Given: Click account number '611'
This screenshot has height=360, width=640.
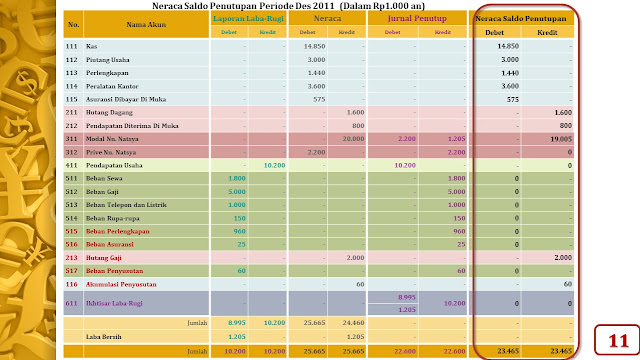Looking at the screenshot, I should pos(71,304).
